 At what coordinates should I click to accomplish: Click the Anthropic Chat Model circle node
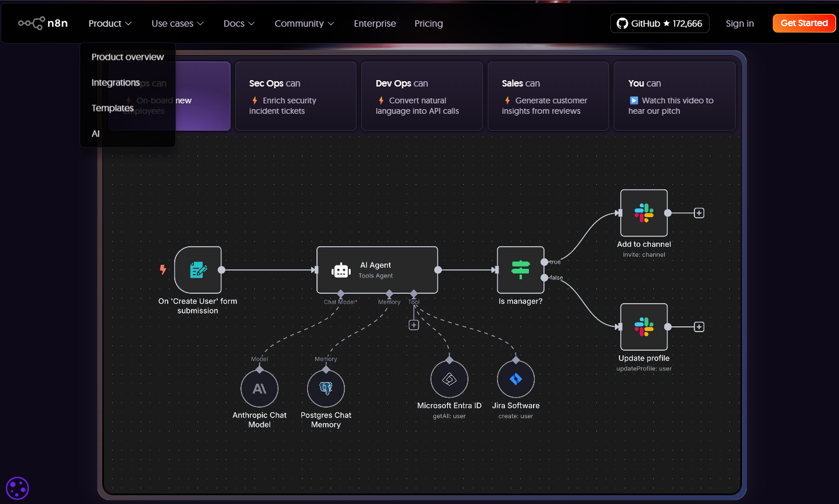(x=260, y=389)
